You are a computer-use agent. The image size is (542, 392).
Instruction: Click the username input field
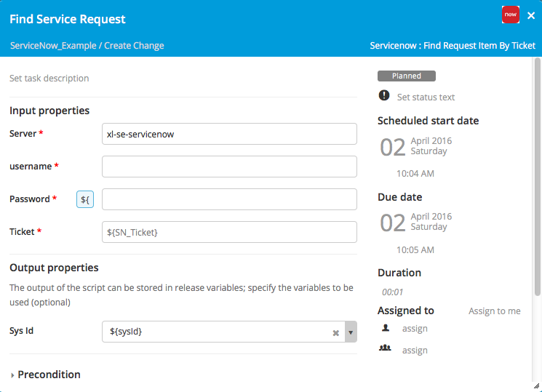click(x=229, y=167)
